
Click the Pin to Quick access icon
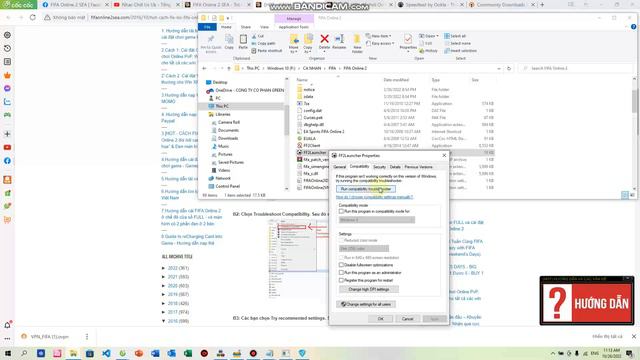tap(211, 39)
